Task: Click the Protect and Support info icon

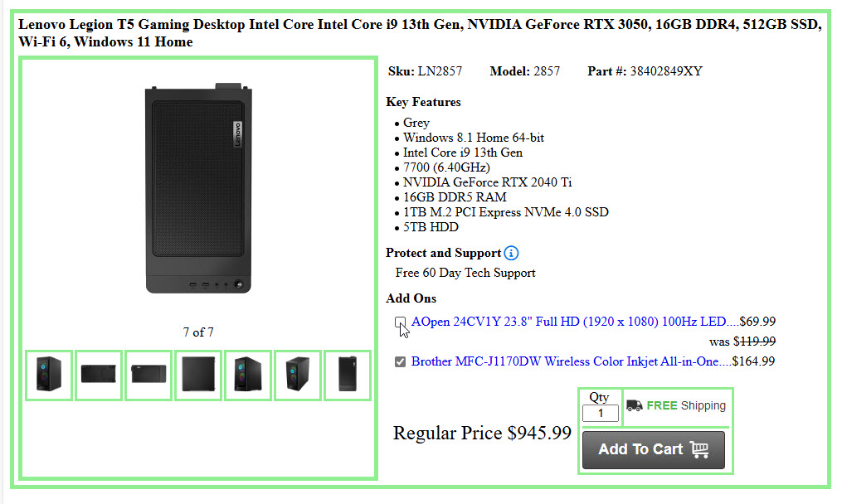Action: [x=511, y=253]
